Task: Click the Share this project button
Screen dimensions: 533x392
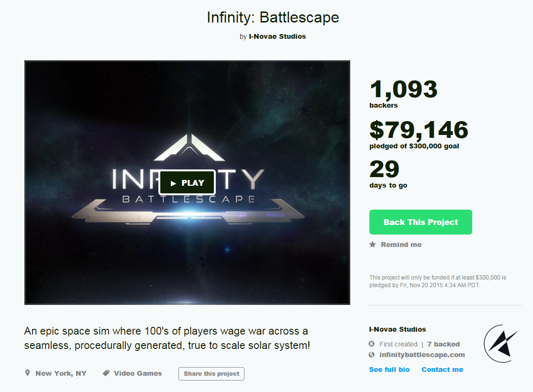Action: coord(211,374)
